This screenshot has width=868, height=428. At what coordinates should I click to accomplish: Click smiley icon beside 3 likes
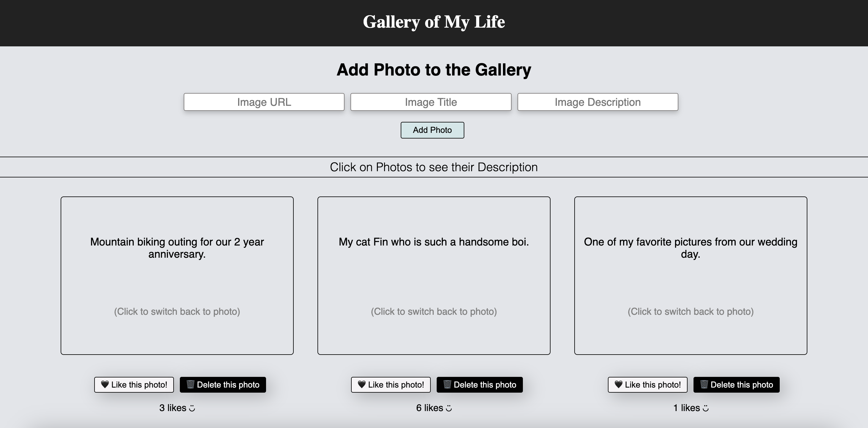(192, 408)
